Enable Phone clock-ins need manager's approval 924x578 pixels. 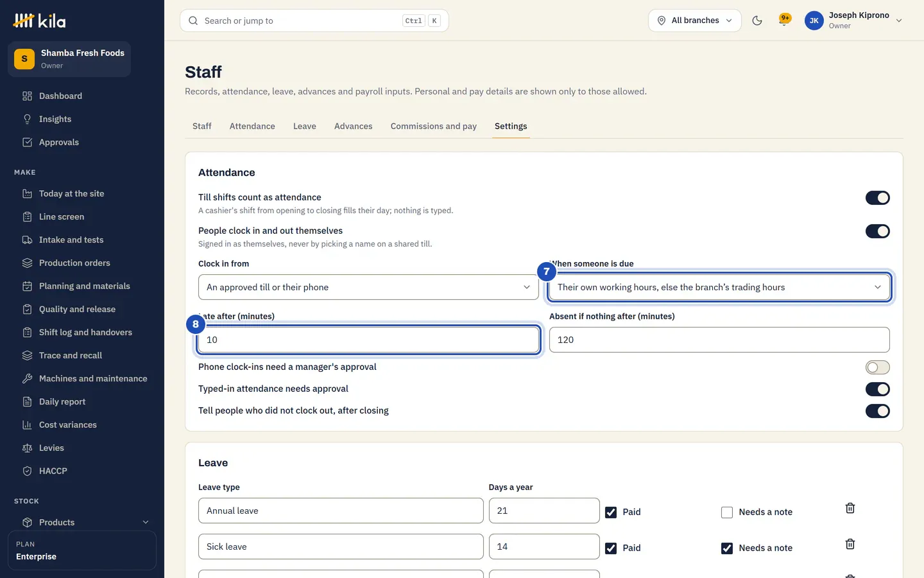[877, 367]
